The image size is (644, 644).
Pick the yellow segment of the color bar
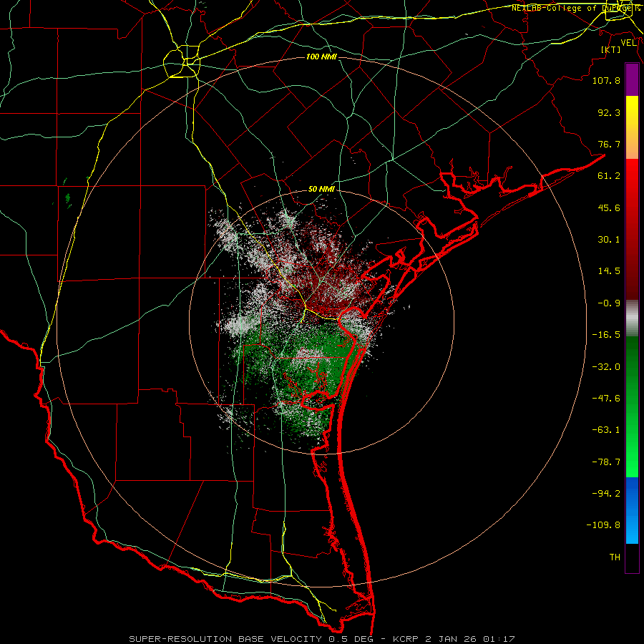632,109
